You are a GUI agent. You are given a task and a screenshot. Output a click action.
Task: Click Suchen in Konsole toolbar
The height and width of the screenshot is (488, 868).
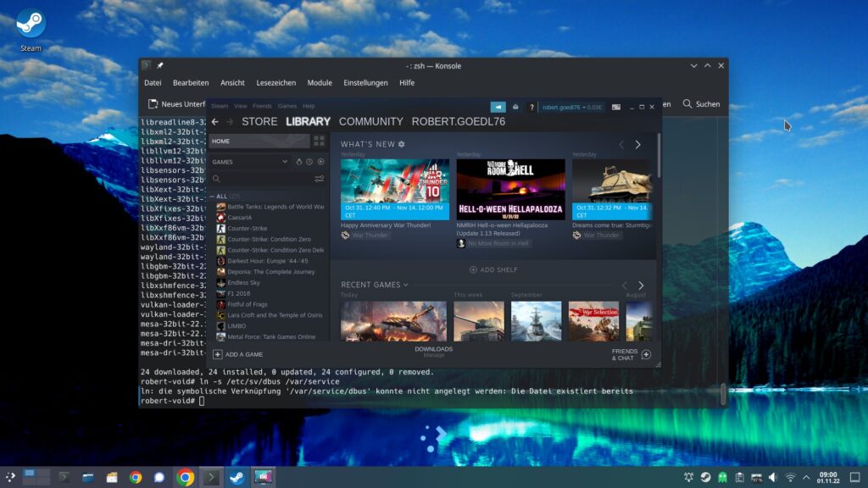tap(701, 104)
